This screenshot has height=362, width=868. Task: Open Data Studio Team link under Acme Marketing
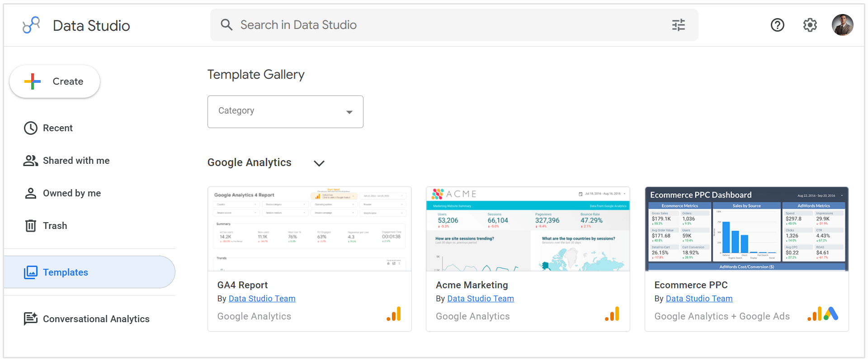(481, 299)
